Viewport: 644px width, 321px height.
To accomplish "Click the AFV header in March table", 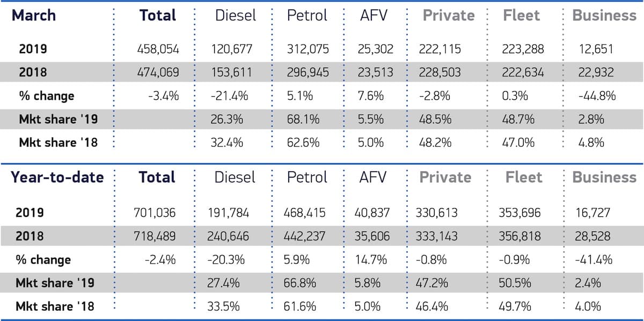I will pos(373,16).
